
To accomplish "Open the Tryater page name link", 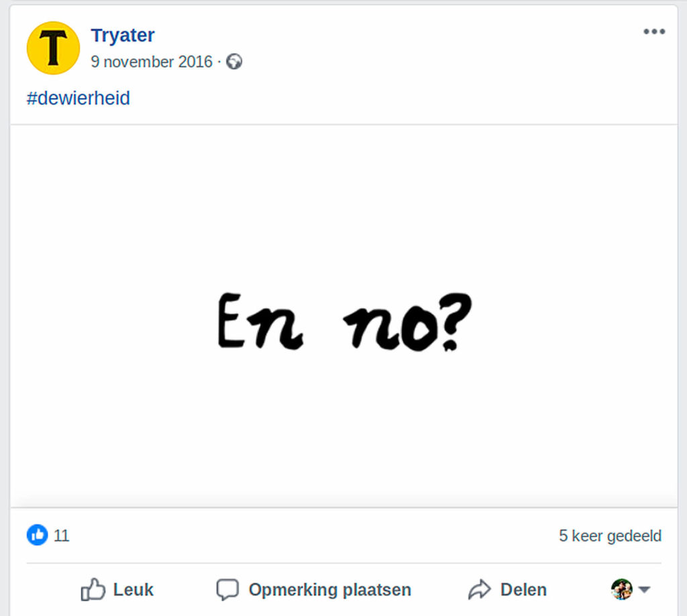I will point(123,35).
